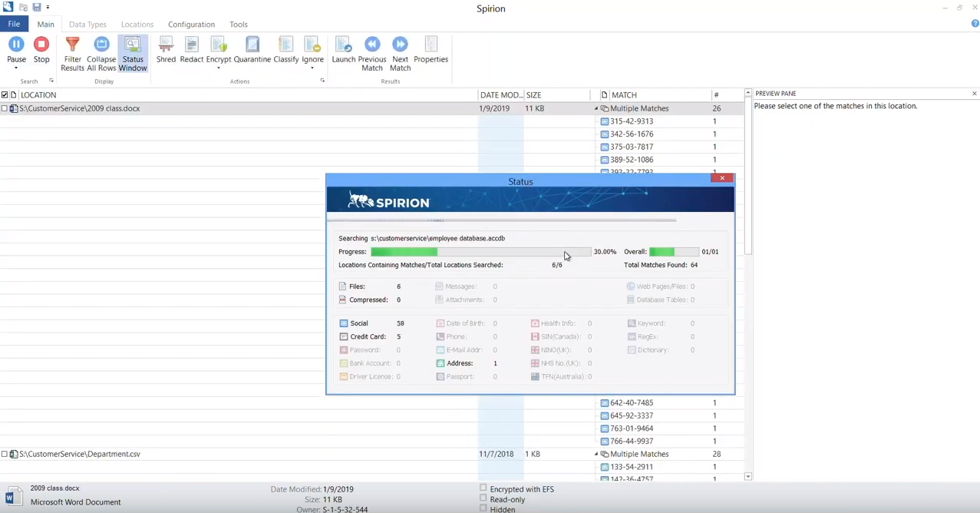Select the Redact tool
Image resolution: width=980 pixels, height=513 pixels.
click(191, 50)
